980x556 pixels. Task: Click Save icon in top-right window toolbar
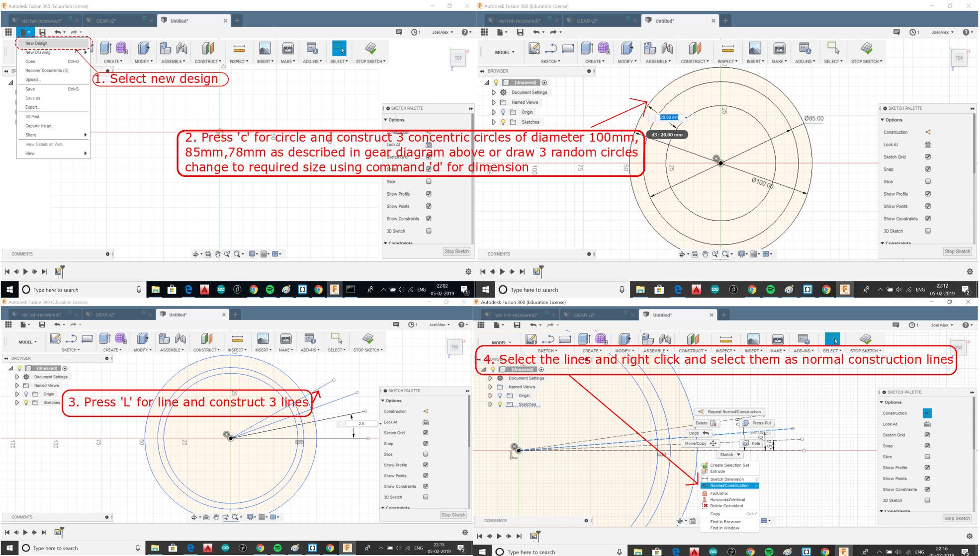(520, 32)
